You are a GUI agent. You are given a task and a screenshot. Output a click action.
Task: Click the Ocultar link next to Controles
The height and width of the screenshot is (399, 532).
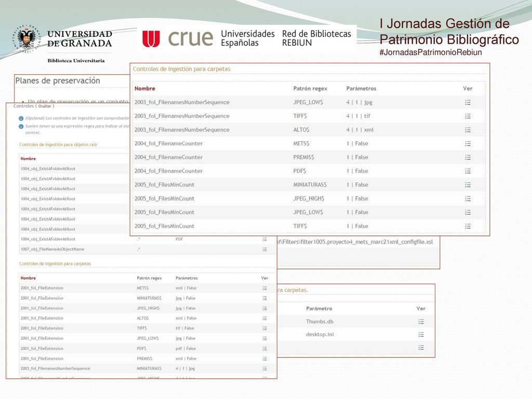(x=45, y=106)
